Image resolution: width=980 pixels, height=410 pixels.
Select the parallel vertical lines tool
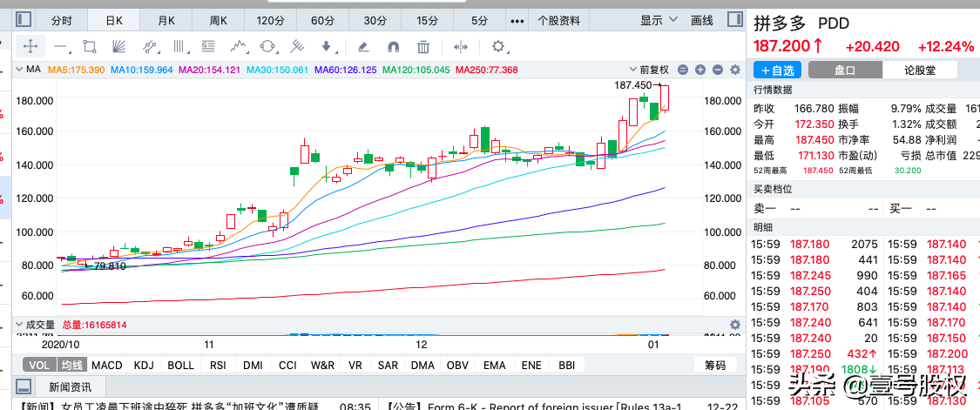pos(180,46)
